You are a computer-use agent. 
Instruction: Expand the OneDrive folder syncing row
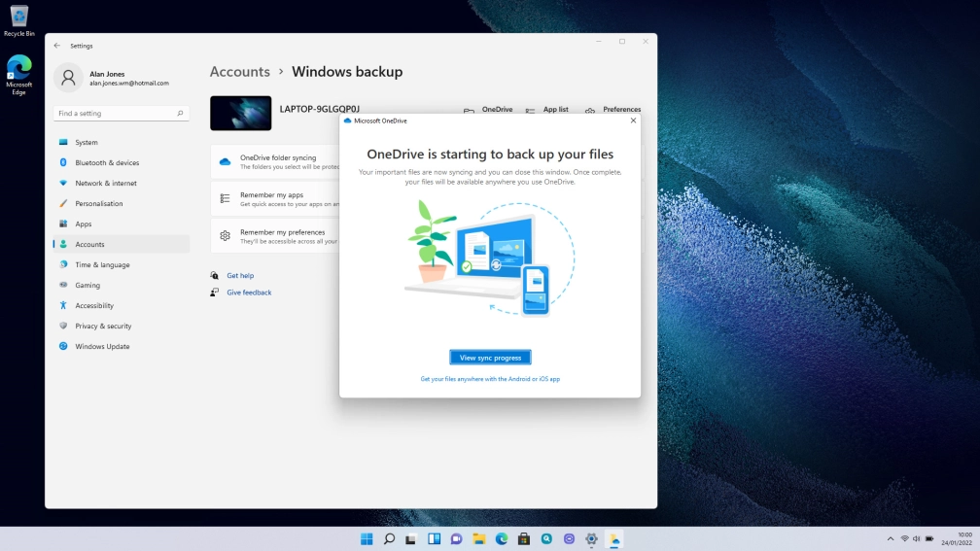coord(277,161)
